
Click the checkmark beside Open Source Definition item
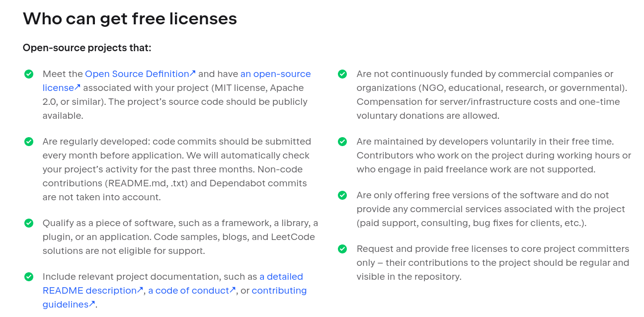[29, 74]
